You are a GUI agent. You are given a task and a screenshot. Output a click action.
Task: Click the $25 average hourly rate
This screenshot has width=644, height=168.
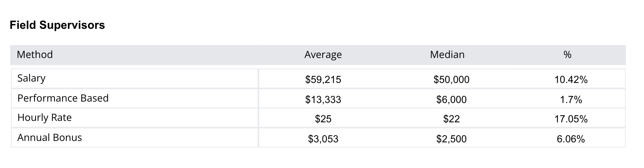323,119
